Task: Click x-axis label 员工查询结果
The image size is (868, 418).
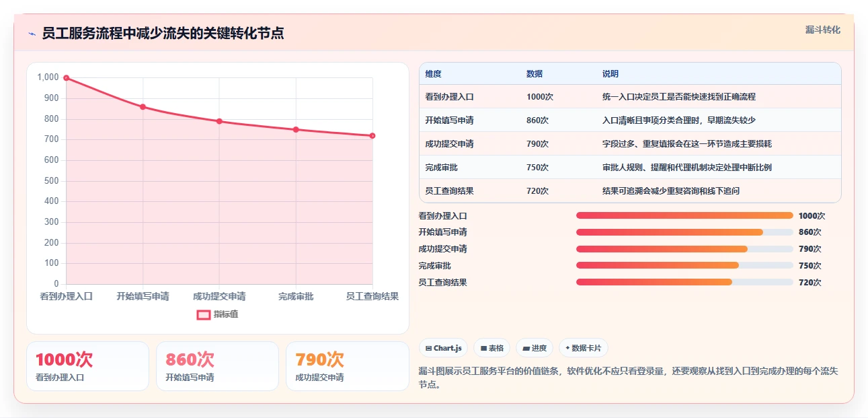Action: (x=372, y=296)
